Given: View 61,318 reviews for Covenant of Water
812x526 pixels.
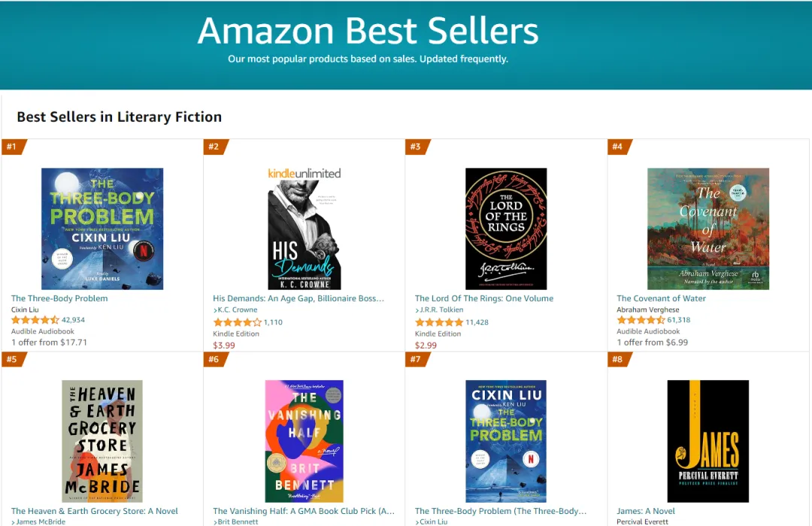Looking at the screenshot, I should pos(678,320).
